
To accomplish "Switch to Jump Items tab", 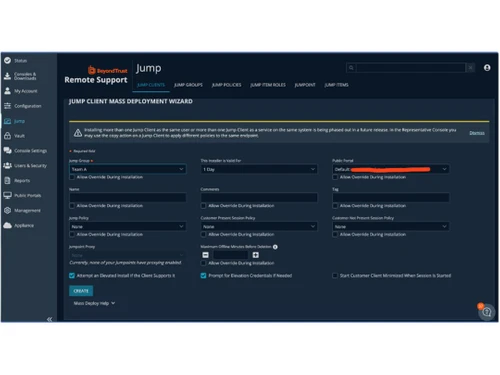I will (336, 85).
